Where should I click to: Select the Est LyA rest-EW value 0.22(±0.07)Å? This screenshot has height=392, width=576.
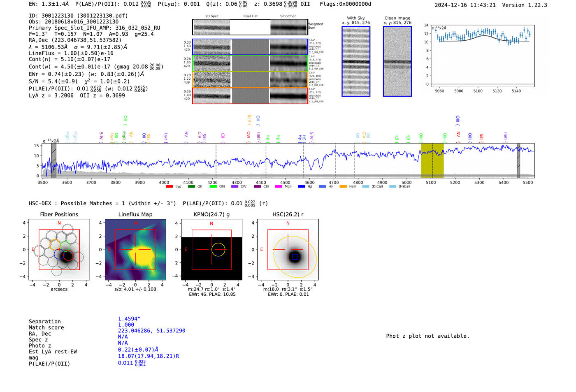[138, 350]
